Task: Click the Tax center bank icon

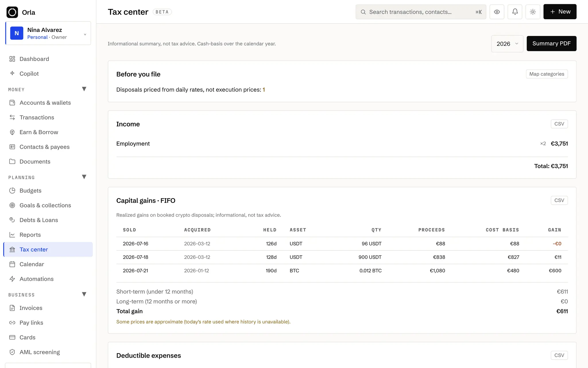Action: [x=12, y=249]
